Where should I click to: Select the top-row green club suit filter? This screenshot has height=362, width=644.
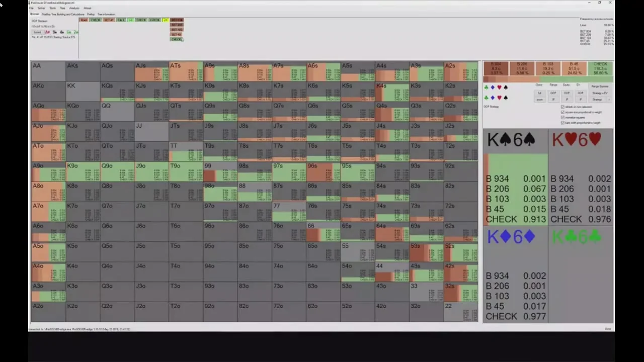click(x=487, y=87)
